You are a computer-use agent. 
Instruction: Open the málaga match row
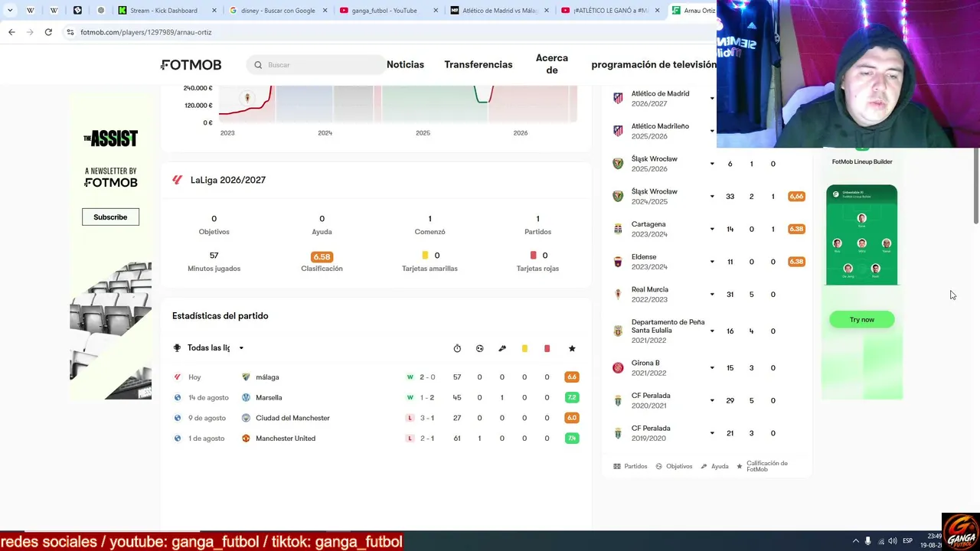376,377
